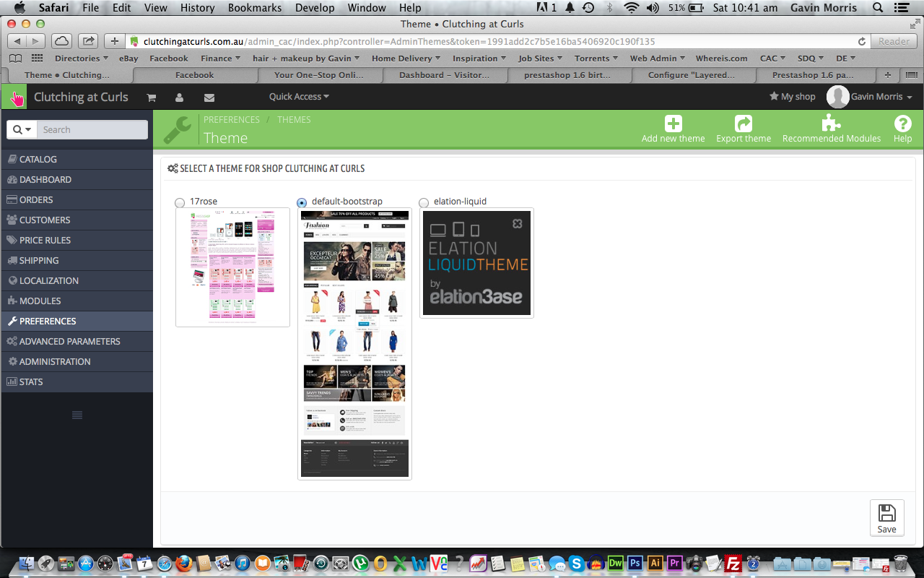
Task: Select the 17rose theme radio button
Action: click(180, 203)
